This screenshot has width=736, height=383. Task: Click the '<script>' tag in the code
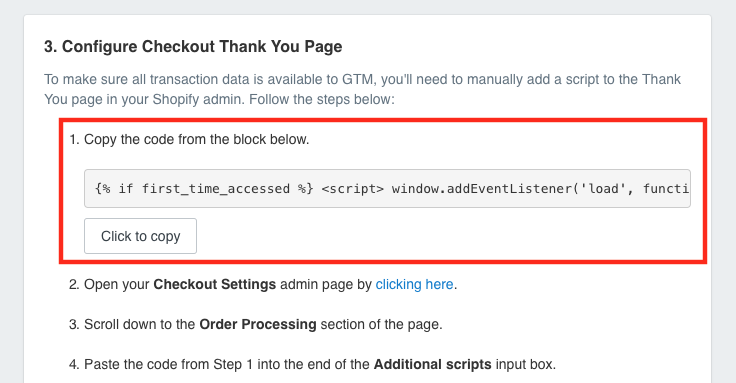pos(353,189)
